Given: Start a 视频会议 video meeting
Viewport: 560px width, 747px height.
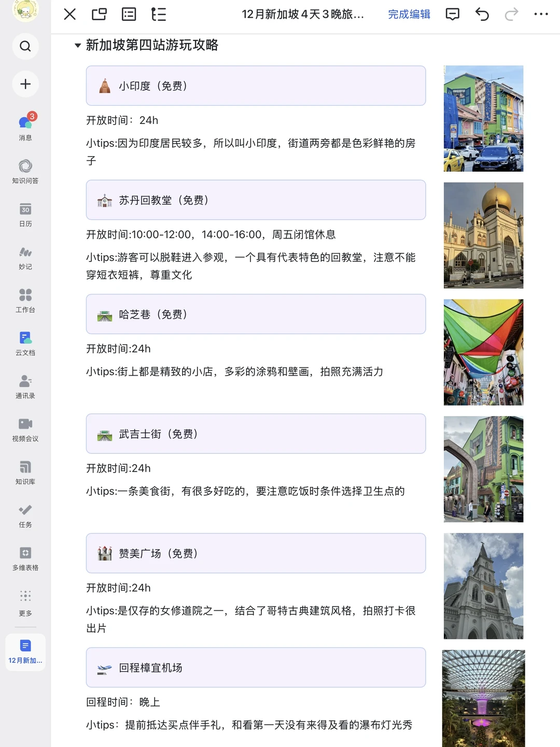Looking at the screenshot, I should [25, 430].
